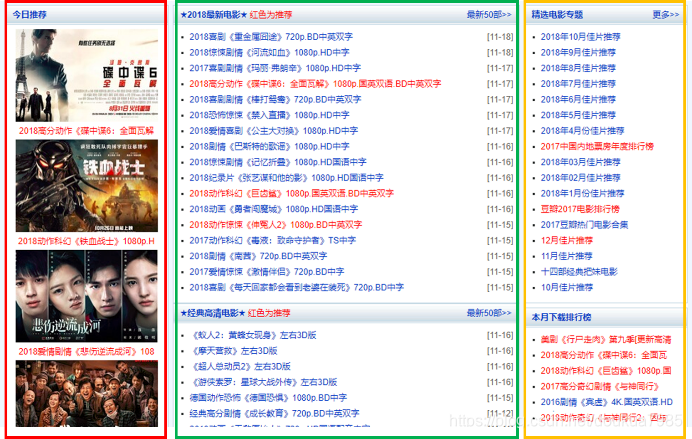
Task: Click the red caption 2018高分动作《碟中谍6：全面瓦解
Action: tap(86, 131)
